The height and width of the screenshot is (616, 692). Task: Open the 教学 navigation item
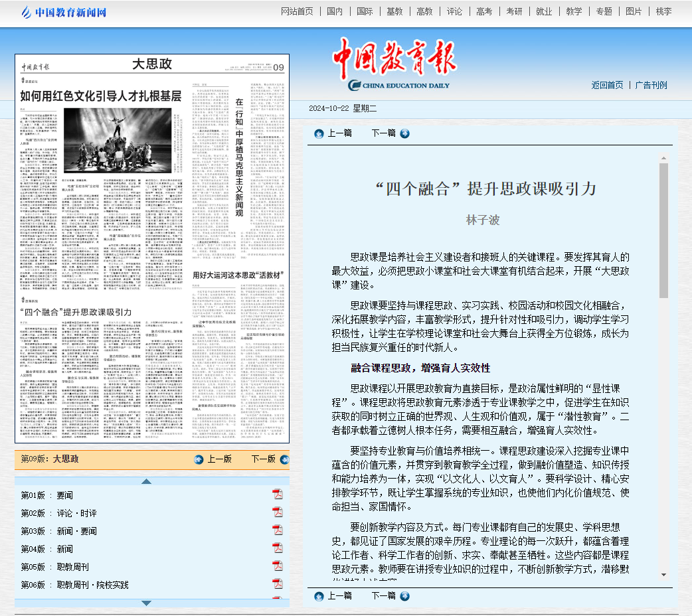coord(574,11)
